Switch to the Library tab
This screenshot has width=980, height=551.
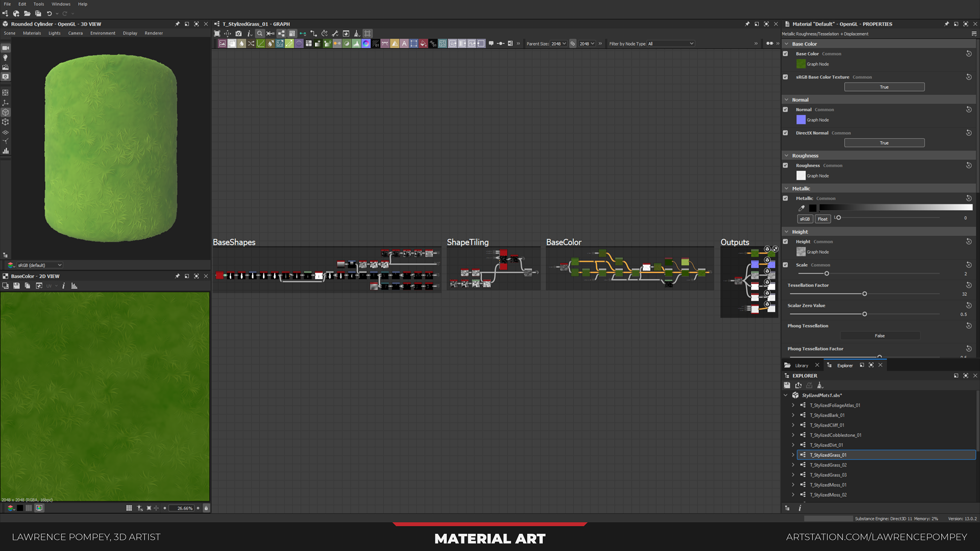[x=801, y=366]
